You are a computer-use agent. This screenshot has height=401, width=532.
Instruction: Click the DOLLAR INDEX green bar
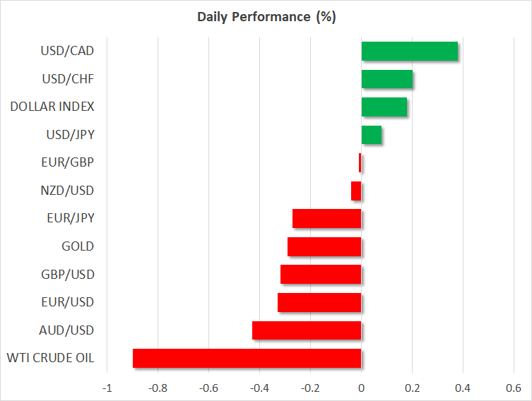[x=384, y=107]
